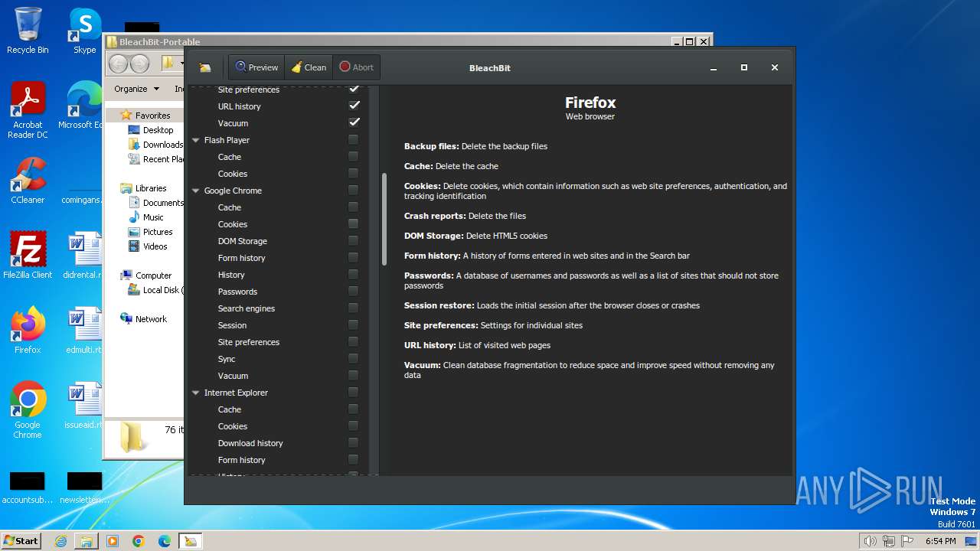
Task: Select Internet Explorer Cookies tree item
Action: point(232,426)
